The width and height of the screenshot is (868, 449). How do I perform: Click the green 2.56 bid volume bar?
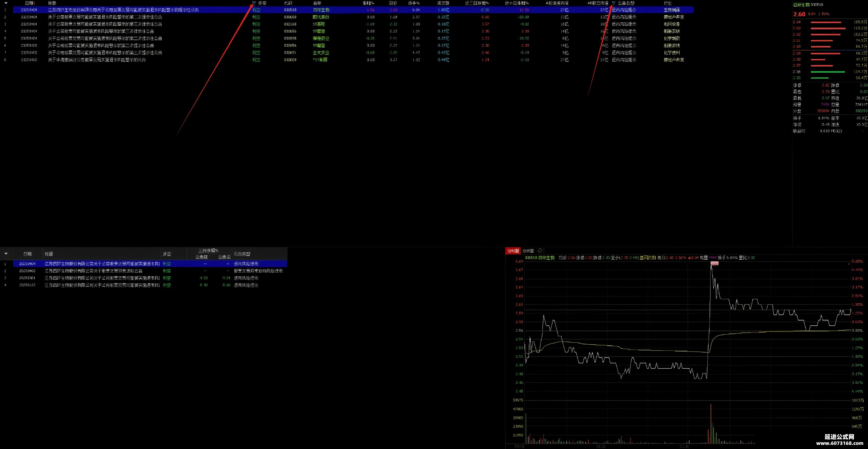(x=828, y=72)
